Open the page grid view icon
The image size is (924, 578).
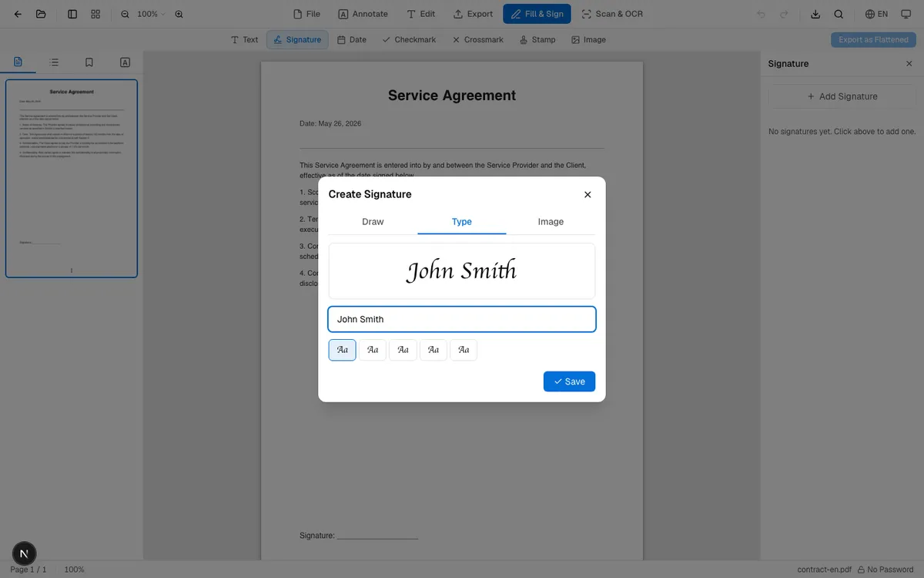(x=95, y=14)
